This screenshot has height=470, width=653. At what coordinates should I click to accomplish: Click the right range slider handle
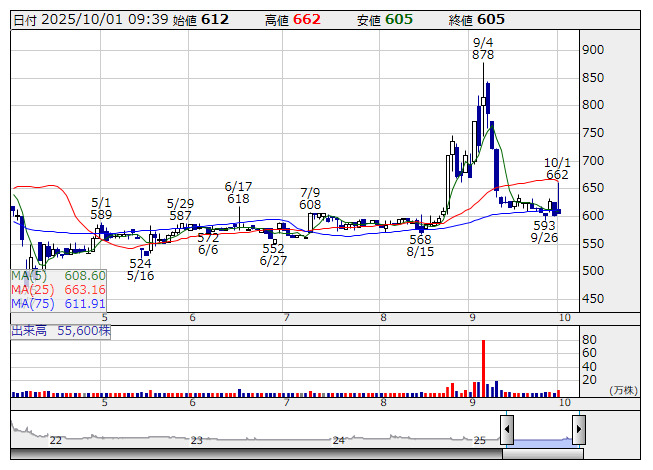click(x=578, y=431)
